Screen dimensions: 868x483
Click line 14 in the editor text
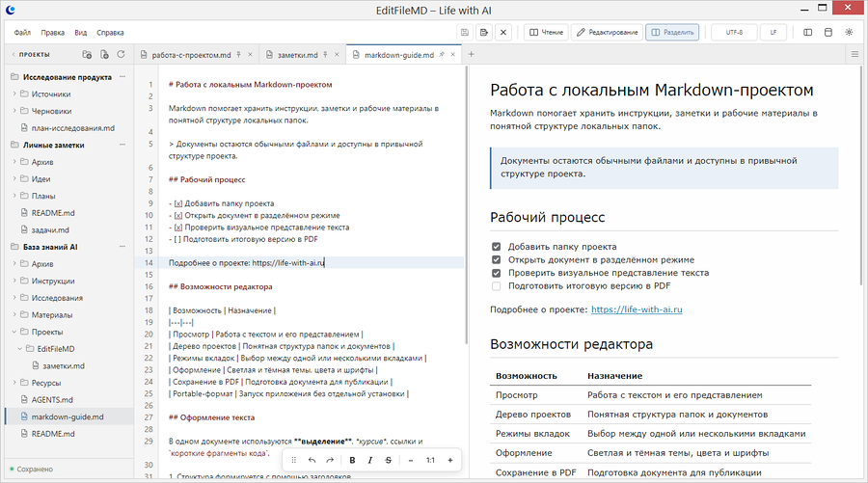[x=247, y=263]
